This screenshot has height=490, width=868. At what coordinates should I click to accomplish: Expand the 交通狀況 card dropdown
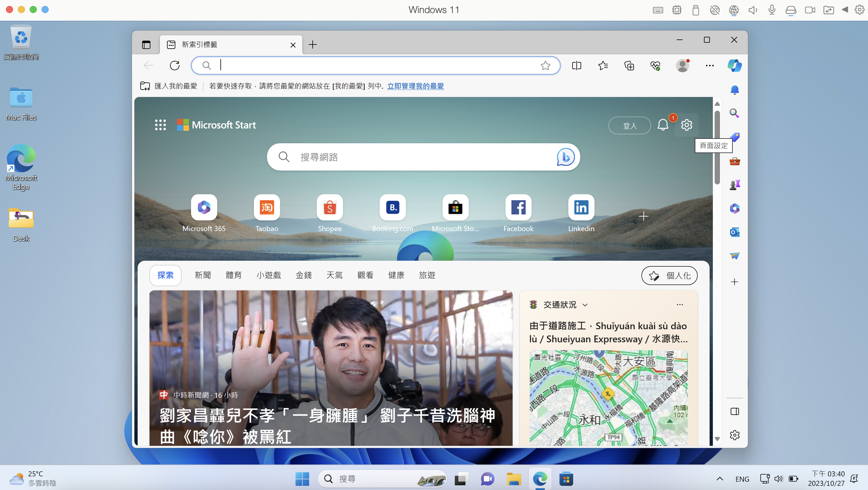(585, 305)
